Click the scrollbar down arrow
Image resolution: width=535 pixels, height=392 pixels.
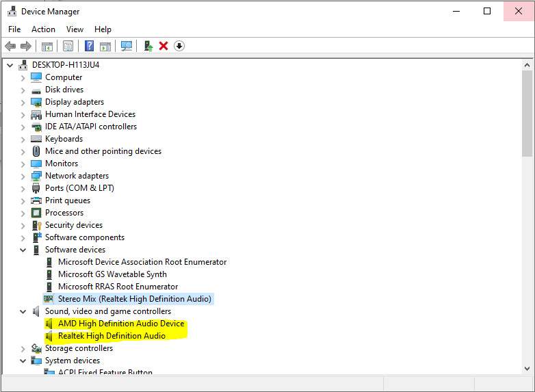(527, 369)
